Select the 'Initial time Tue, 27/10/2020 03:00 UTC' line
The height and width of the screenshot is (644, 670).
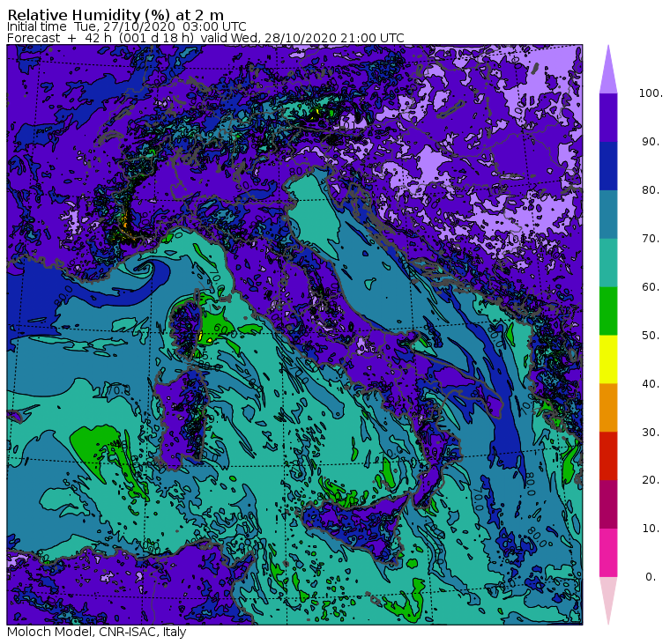point(126,26)
